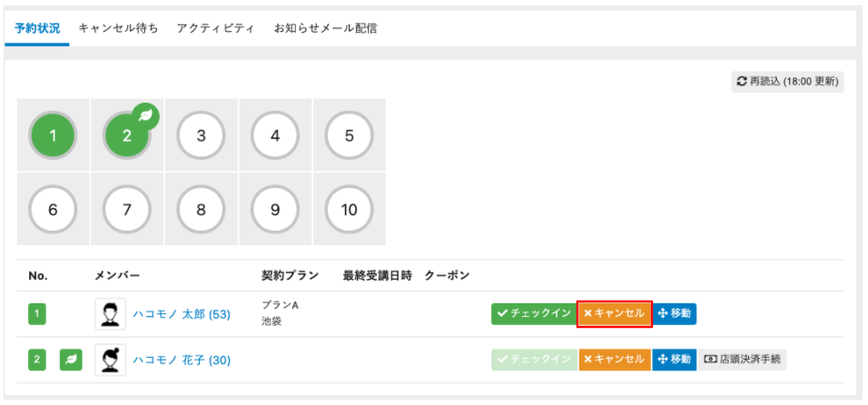Open ハコモノ 太郎 (53) member link
868x405 pixels.
tap(182, 314)
